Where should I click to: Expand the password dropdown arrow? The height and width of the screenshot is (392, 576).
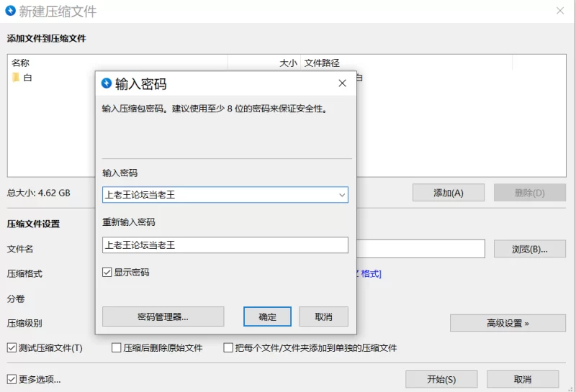pos(342,195)
